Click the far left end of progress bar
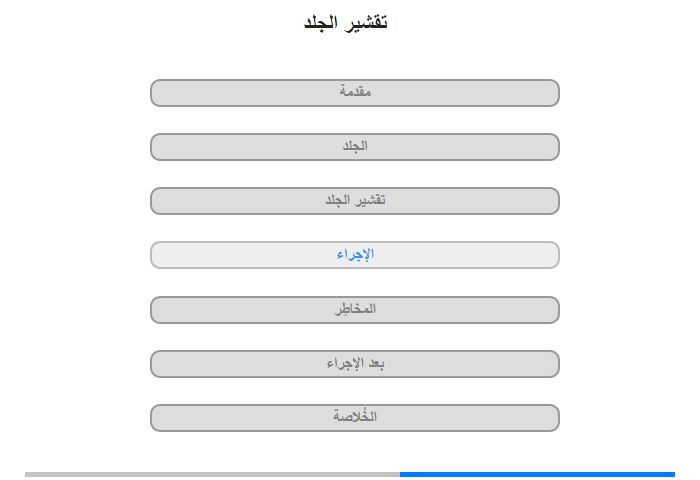The height and width of the screenshot is (480, 700). [26, 474]
